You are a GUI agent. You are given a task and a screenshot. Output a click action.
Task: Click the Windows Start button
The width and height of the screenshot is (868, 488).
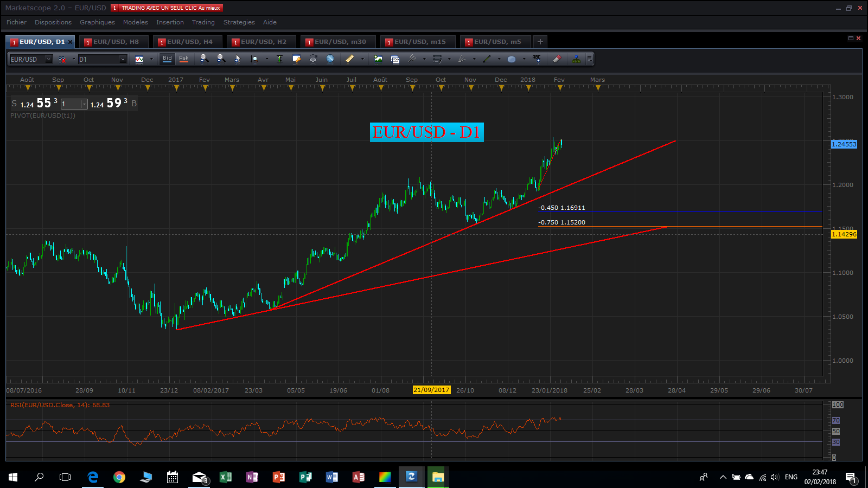click(x=13, y=477)
